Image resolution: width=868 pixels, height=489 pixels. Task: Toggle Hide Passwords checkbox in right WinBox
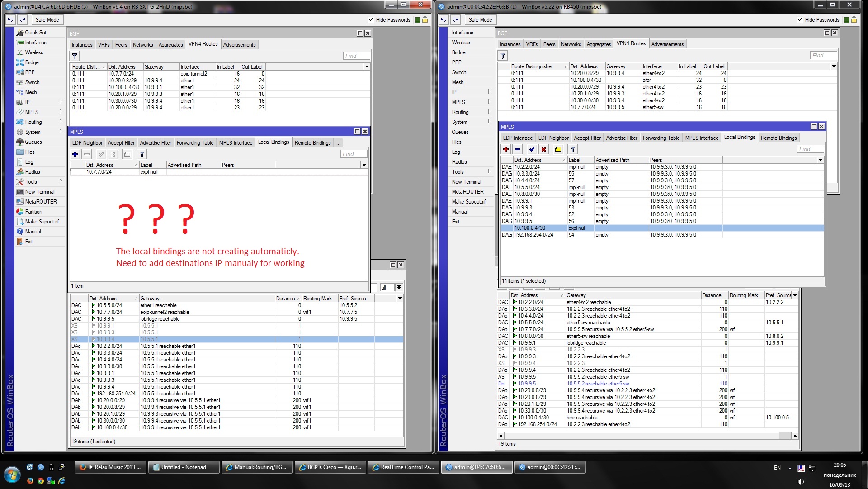(x=800, y=20)
